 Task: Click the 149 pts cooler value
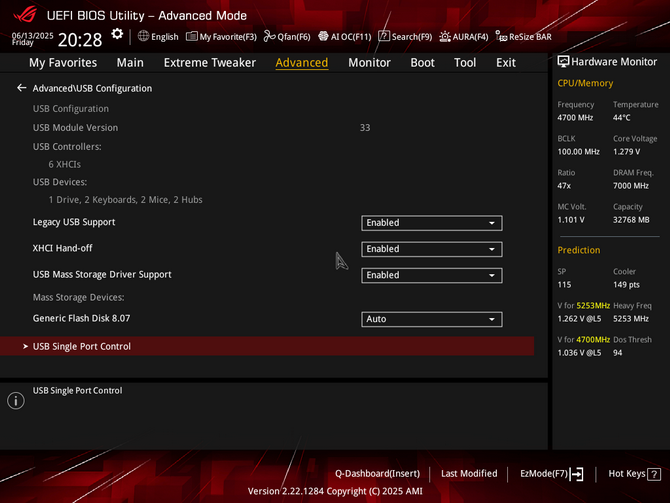coord(626,285)
